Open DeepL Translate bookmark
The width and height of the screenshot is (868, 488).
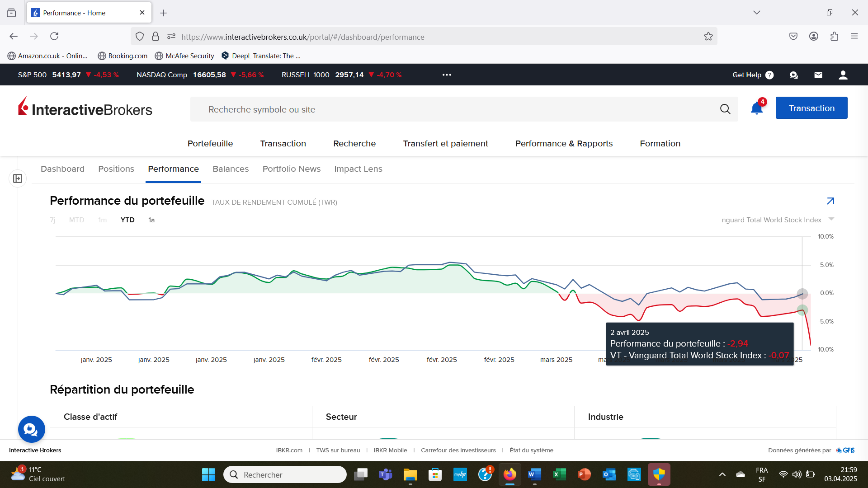tap(261, 56)
